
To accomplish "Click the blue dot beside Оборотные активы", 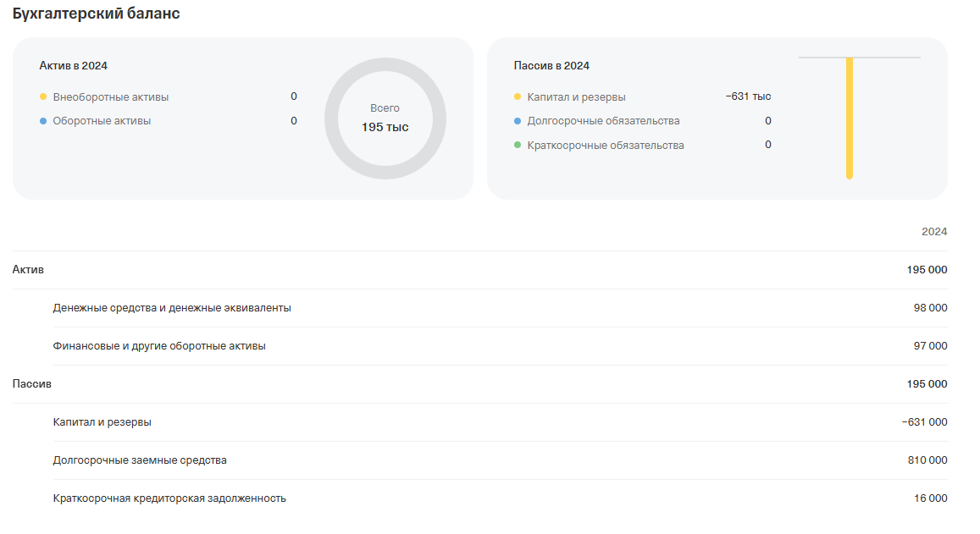I will (x=43, y=121).
